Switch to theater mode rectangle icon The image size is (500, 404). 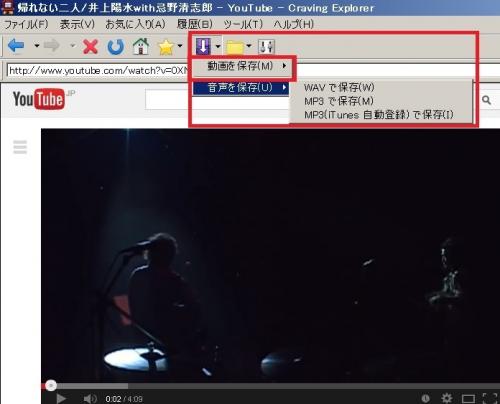click(x=468, y=399)
